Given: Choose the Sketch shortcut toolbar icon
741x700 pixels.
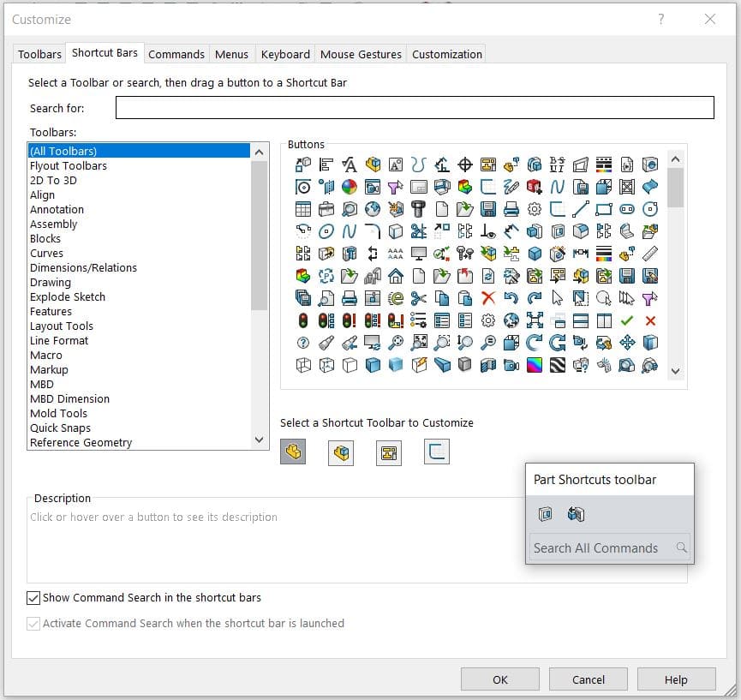Looking at the screenshot, I should [437, 452].
